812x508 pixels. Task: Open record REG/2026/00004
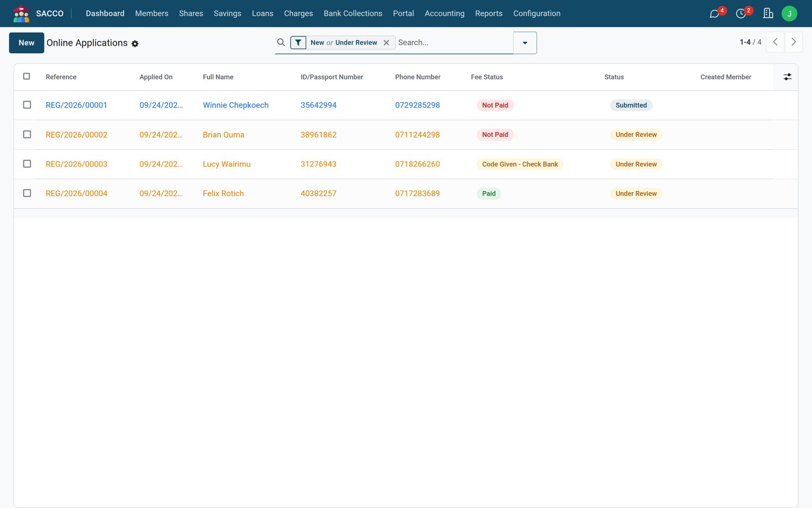[x=76, y=194]
